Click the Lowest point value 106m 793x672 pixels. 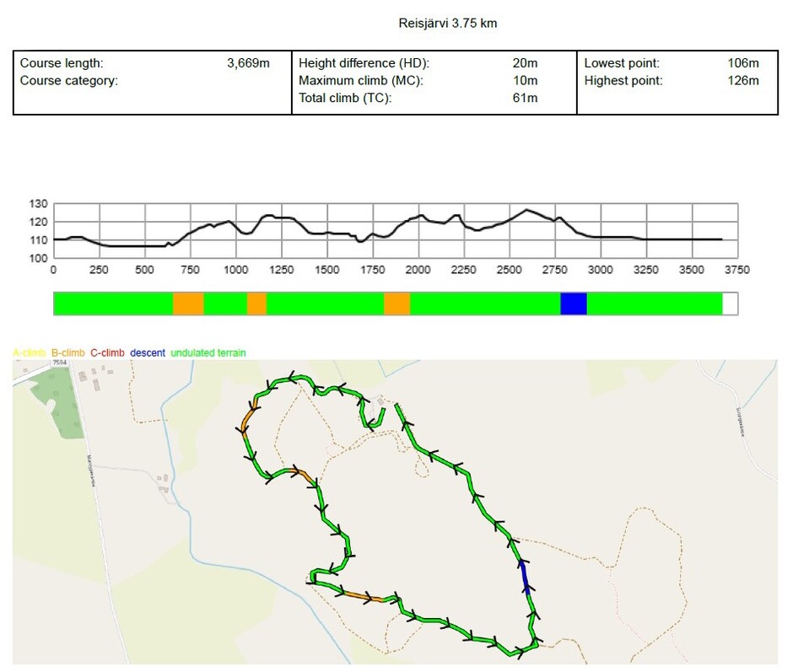(x=742, y=63)
